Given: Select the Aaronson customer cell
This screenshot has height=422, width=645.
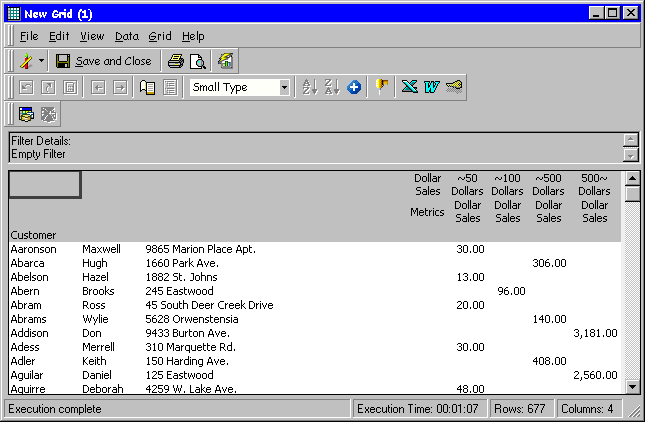Looking at the screenshot, I should point(33,249).
